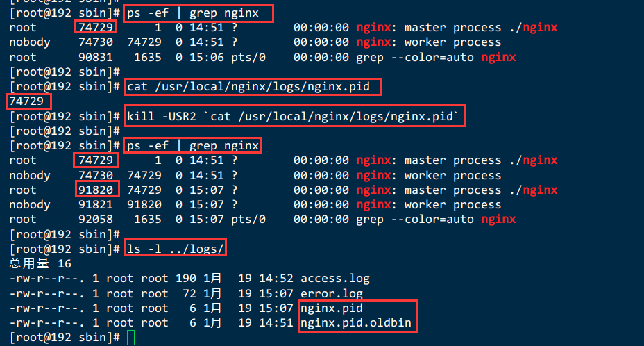Click the standalone 74729 pid output

[x=26, y=101]
